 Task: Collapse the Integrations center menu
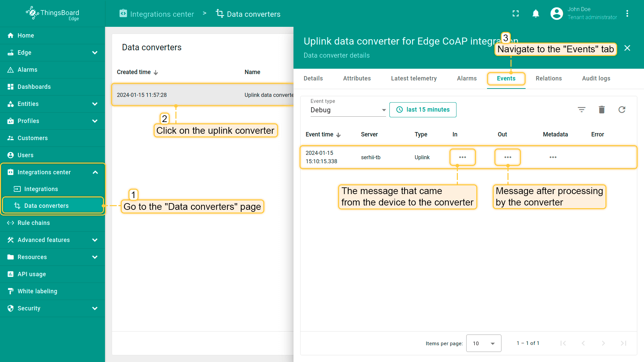tap(95, 172)
